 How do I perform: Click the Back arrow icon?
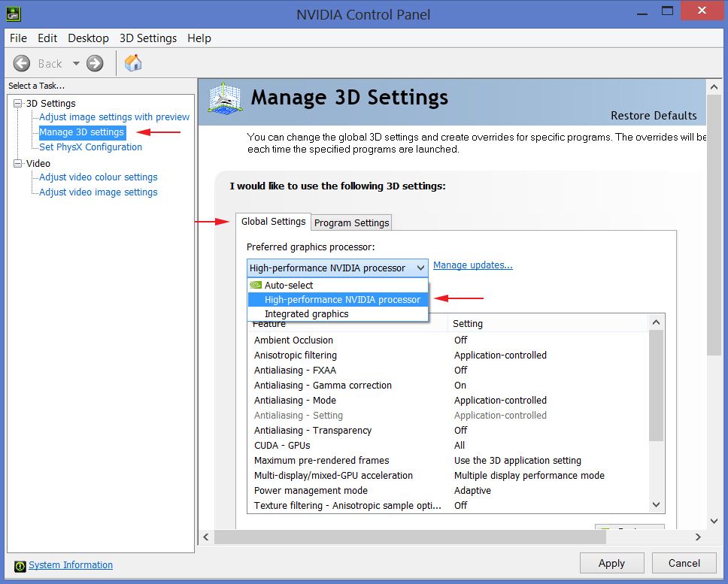pyautogui.click(x=22, y=63)
